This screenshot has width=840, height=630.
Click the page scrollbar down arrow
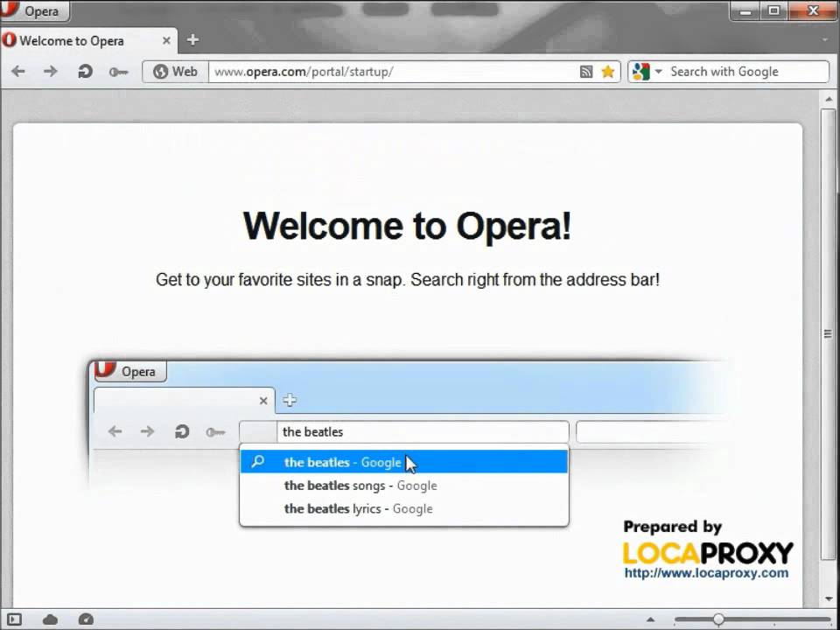coord(829,598)
